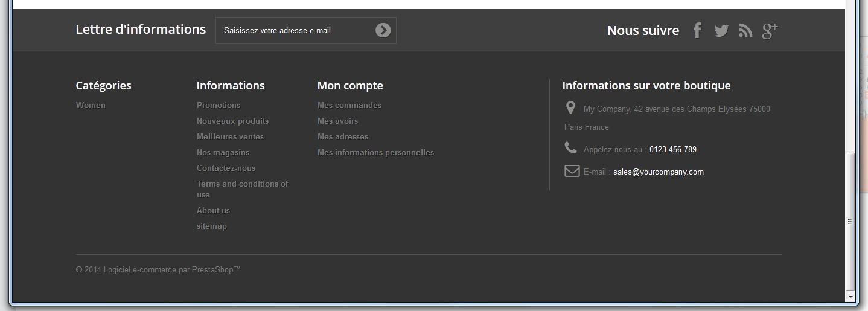
Task: Click the Nous suivre heading
Action: (643, 30)
